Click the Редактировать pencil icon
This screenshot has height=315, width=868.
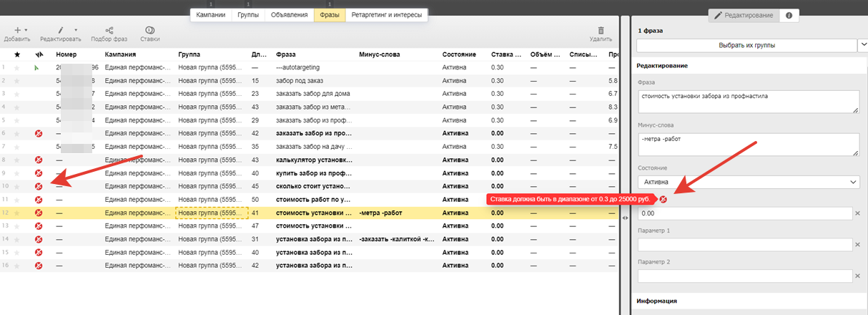[x=60, y=30]
